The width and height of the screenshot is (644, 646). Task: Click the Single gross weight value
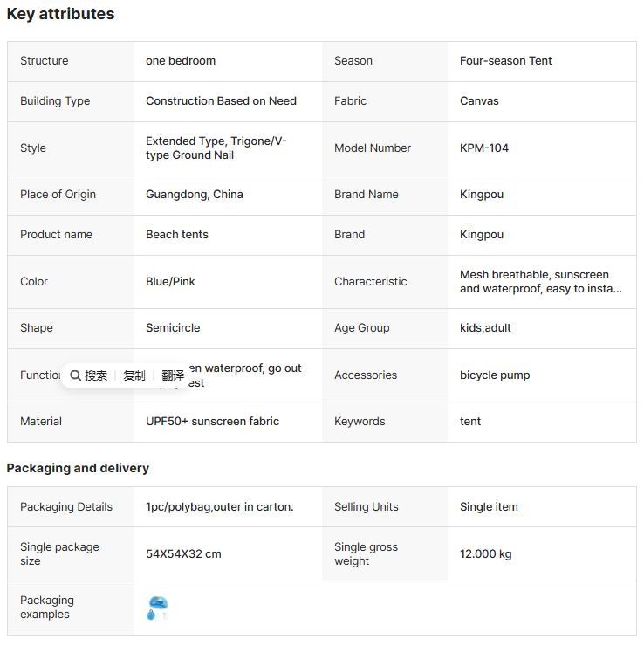pos(485,554)
